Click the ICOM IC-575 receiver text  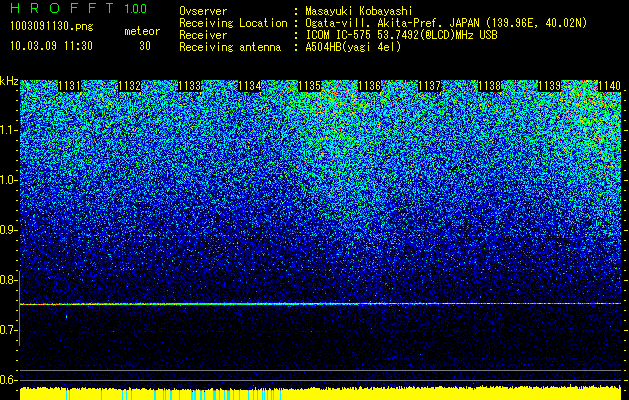(x=401, y=35)
